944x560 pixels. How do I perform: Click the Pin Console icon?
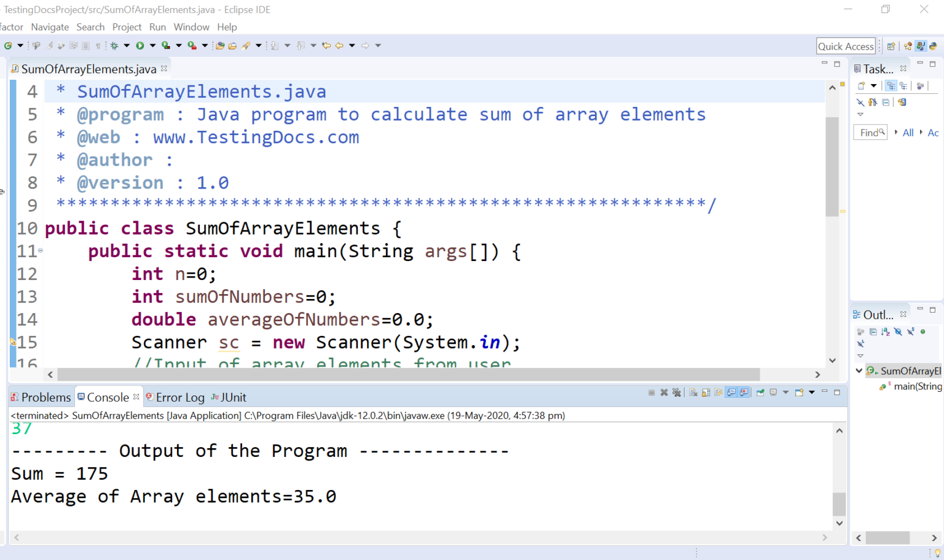[x=760, y=392]
